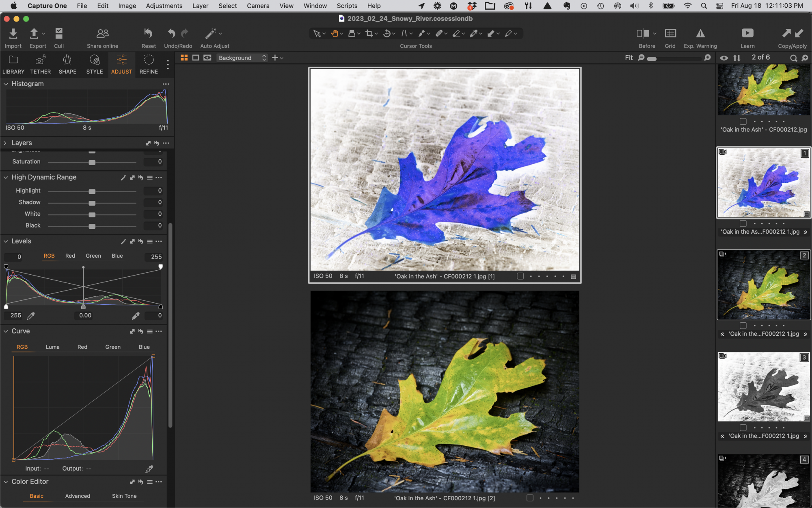Adjust Highlight slider handle
Viewport: 812px width, 508px height.
tap(92, 191)
